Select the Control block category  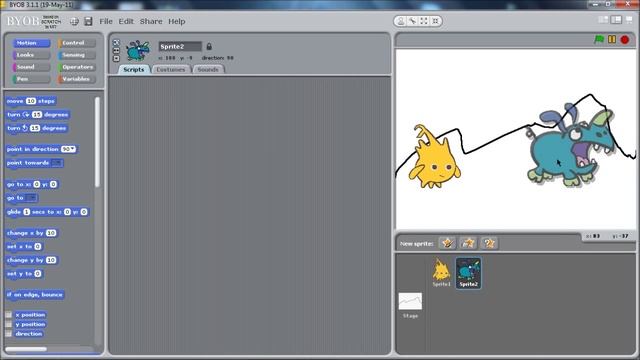click(77, 43)
